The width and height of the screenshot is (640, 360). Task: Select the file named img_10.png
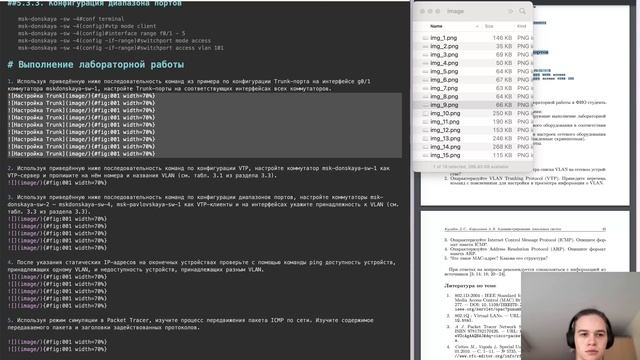445,113
